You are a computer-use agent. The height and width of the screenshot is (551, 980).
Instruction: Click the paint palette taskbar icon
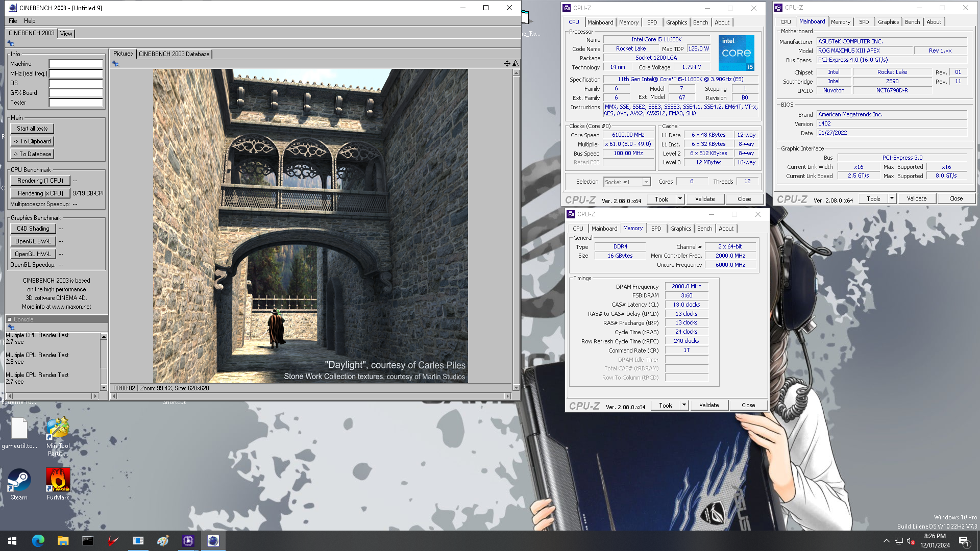pos(163,541)
